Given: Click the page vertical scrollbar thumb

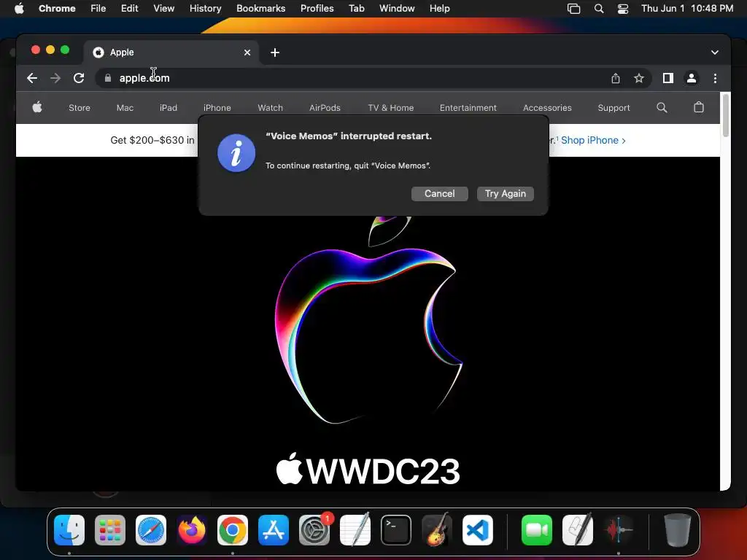Looking at the screenshot, I should point(726,116).
